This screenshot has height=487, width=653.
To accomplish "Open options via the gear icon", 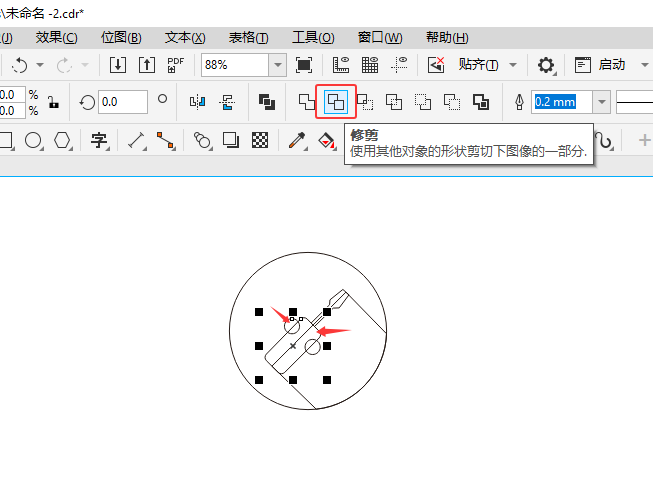I will coord(546,65).
